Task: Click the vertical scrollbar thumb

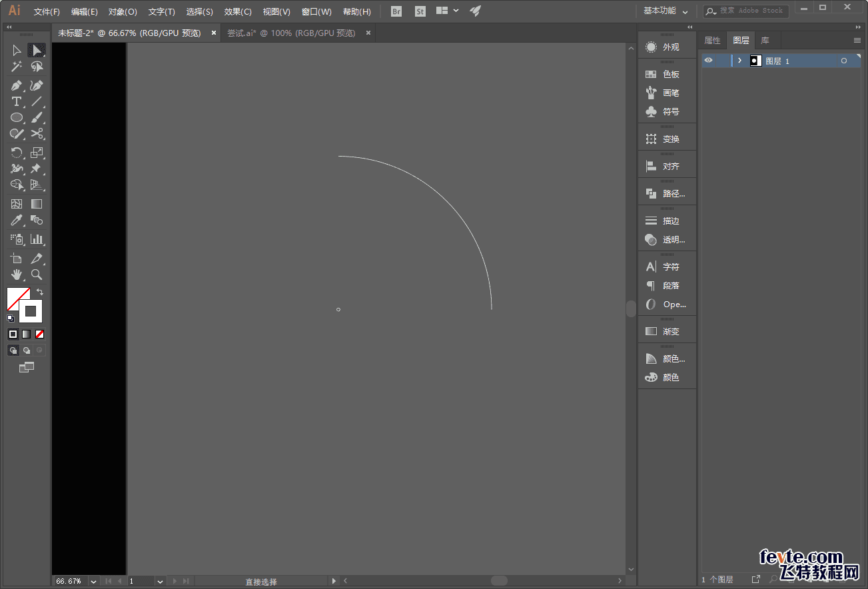Action: pyautogui.click(x=631, y=308)
